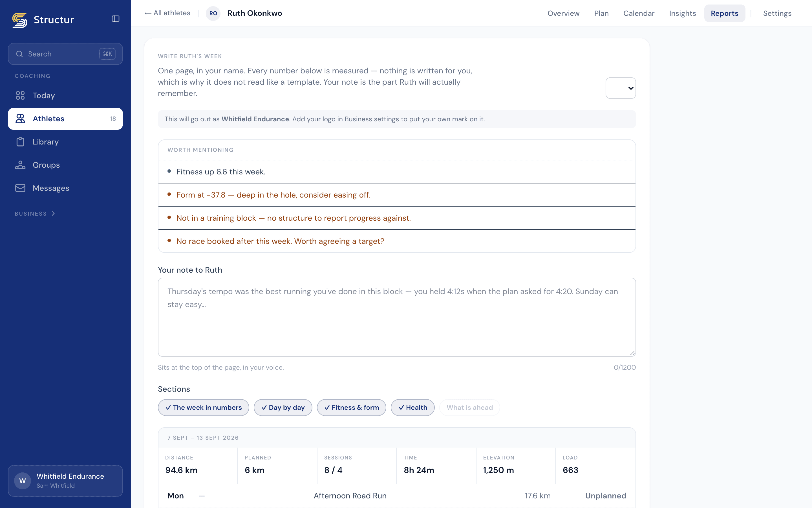The image size is (812, 508).
Task: Click the search magnifier icon
Action: pos(19,54)
